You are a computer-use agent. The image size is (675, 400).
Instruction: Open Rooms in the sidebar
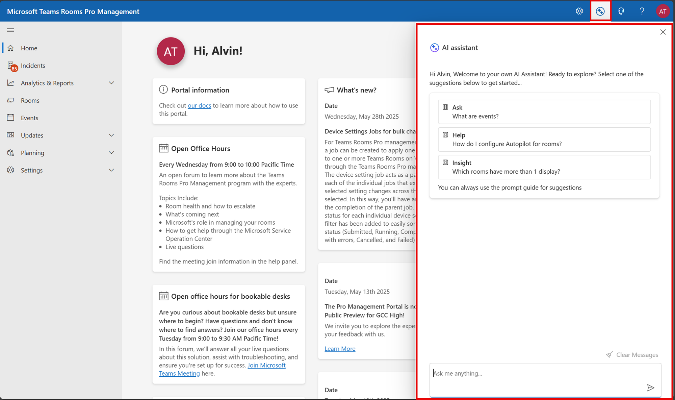pos(30,101)
